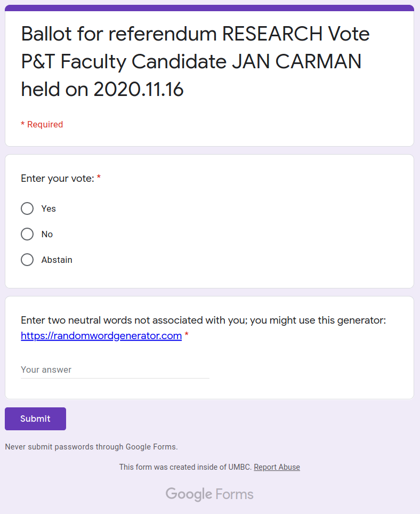Click the red asterisk after "Enter your vote:"
This screenshot has height=514, width=420.
pyautogui.click(x=99, y=178)
